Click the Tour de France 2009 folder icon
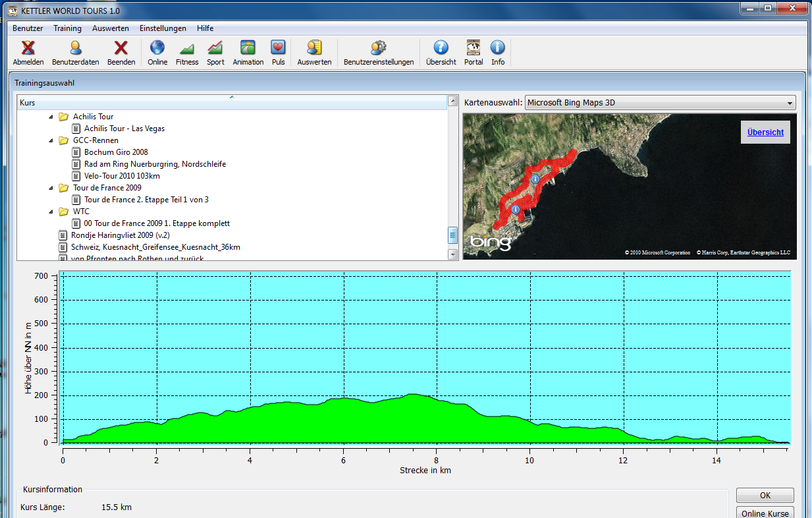 (64, 188)
